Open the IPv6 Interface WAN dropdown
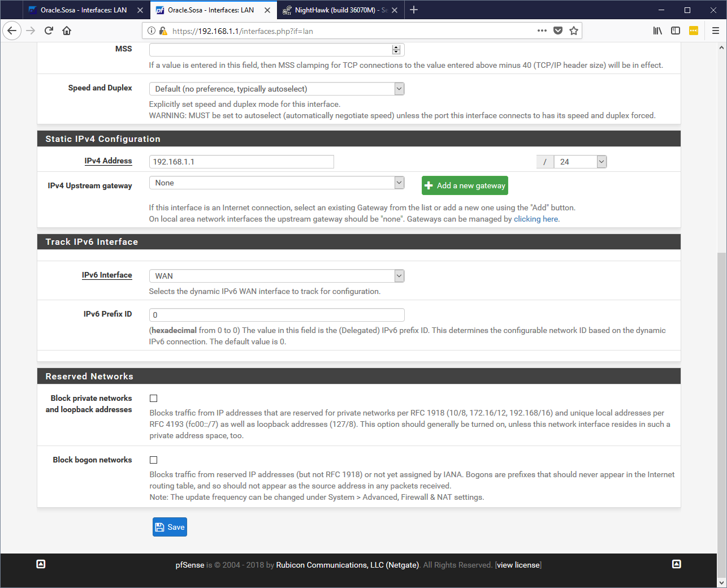Viewport: 727px width, 588px height. coord(276,276)
